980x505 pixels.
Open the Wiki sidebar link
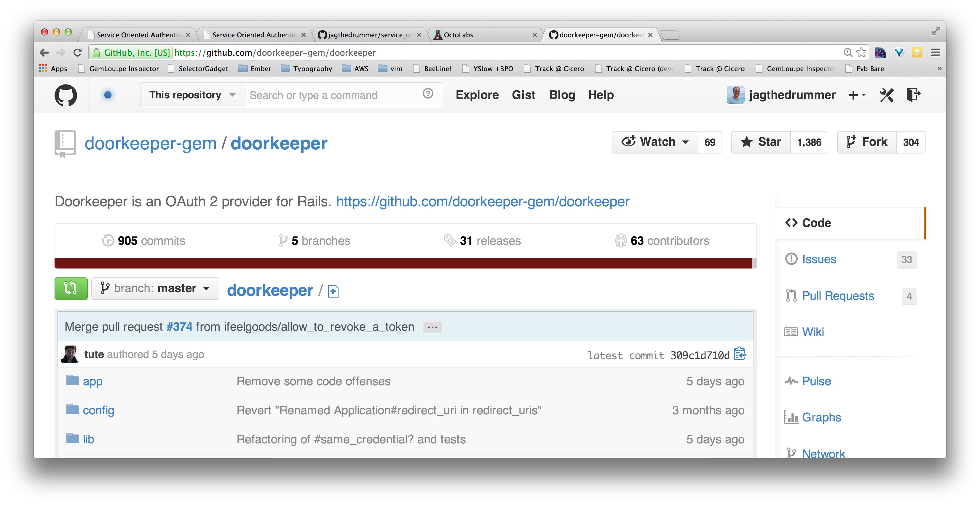click(x=813, y=332)
